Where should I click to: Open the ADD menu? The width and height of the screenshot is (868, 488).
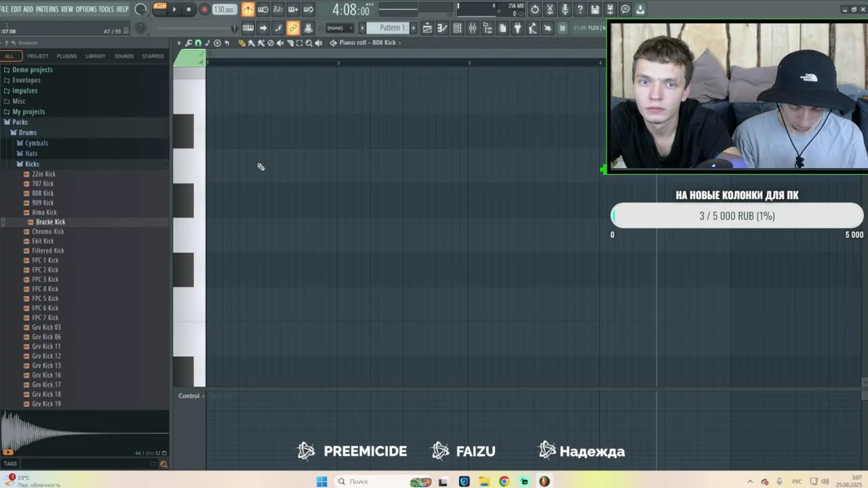28,9
